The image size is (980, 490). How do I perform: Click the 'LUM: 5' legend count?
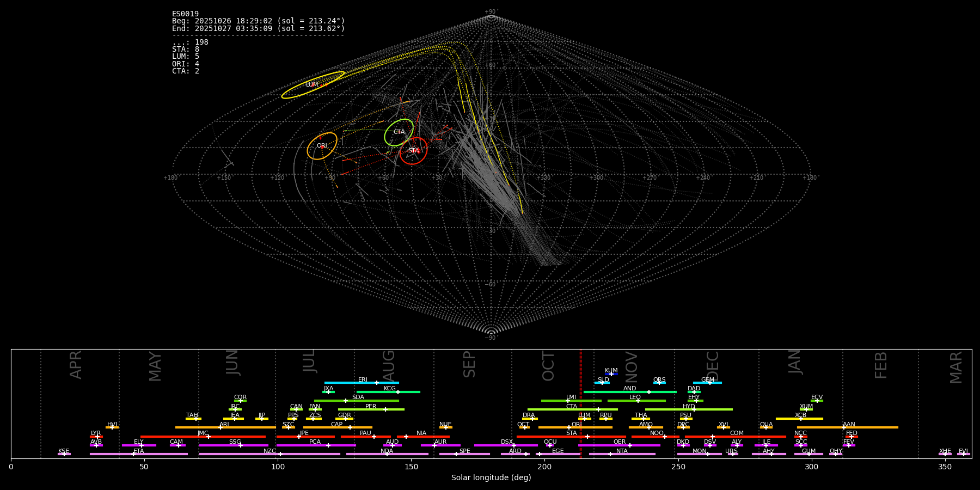pos(186,57)
